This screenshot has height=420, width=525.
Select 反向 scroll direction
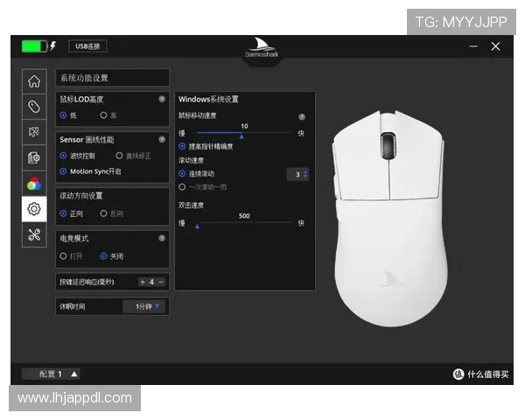point(103,213)
